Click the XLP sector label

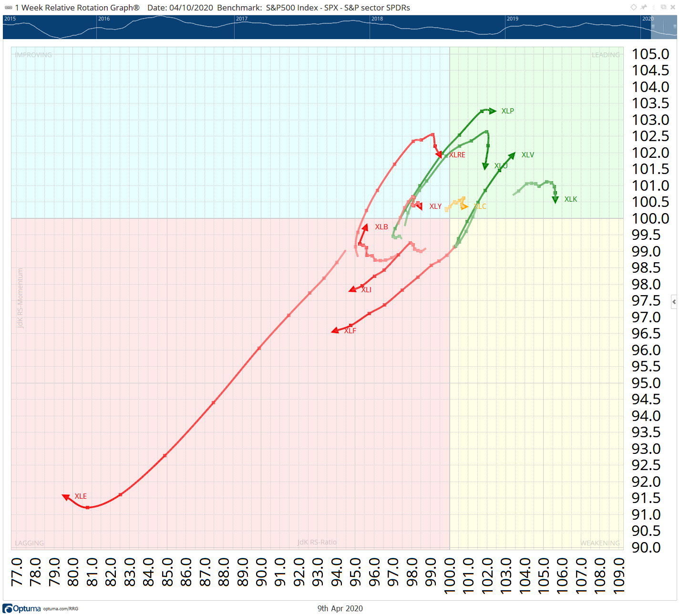coord(508,111)
